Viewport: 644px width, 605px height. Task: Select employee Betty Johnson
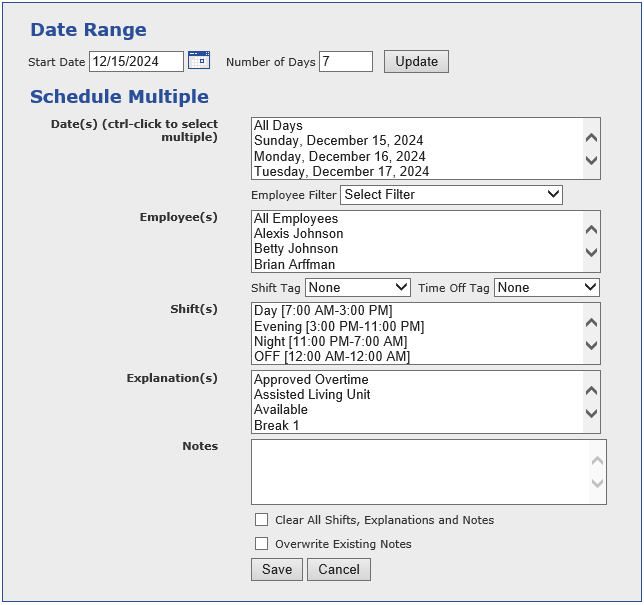(x=417, y=249)
